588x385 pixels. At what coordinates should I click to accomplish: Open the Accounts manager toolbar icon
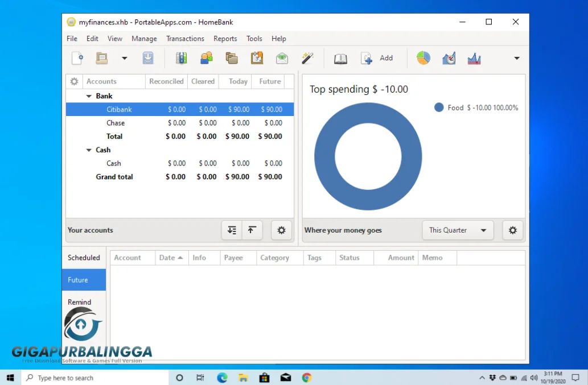181,58
